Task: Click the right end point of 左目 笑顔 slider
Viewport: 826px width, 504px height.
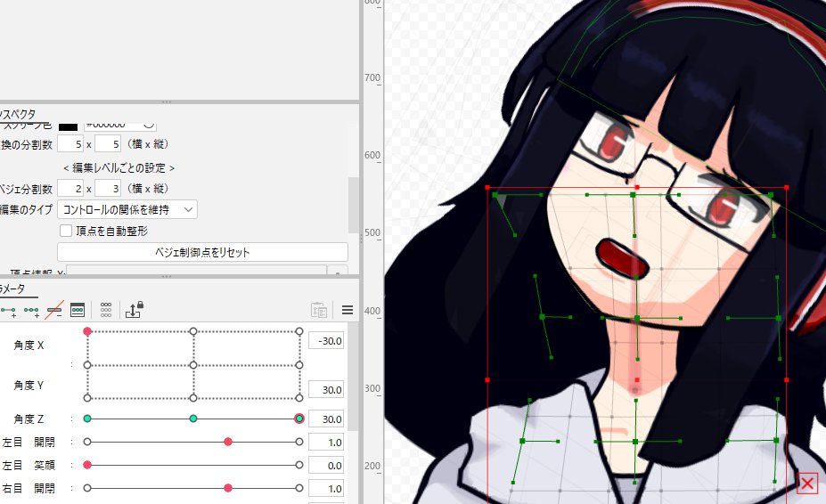Action: (299, 465)
